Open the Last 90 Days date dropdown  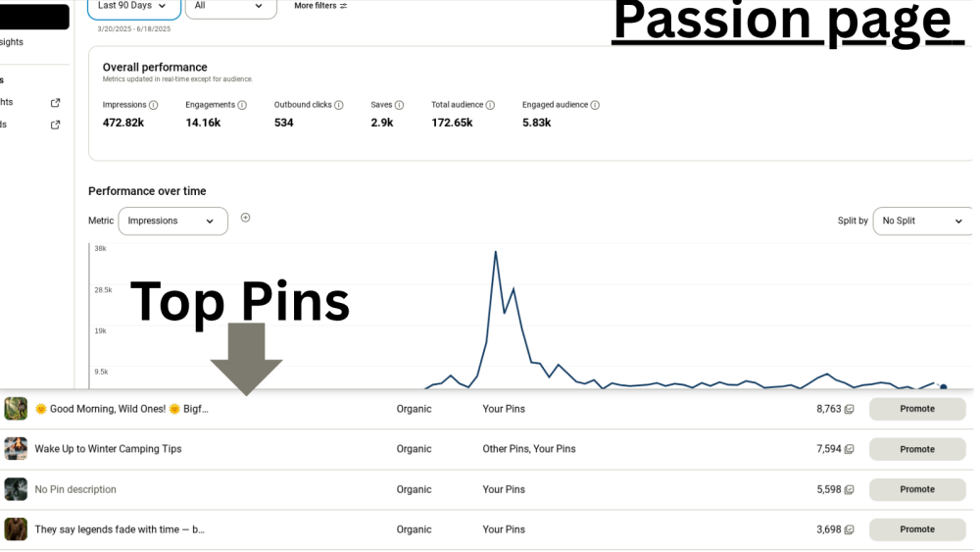[133, 6]
